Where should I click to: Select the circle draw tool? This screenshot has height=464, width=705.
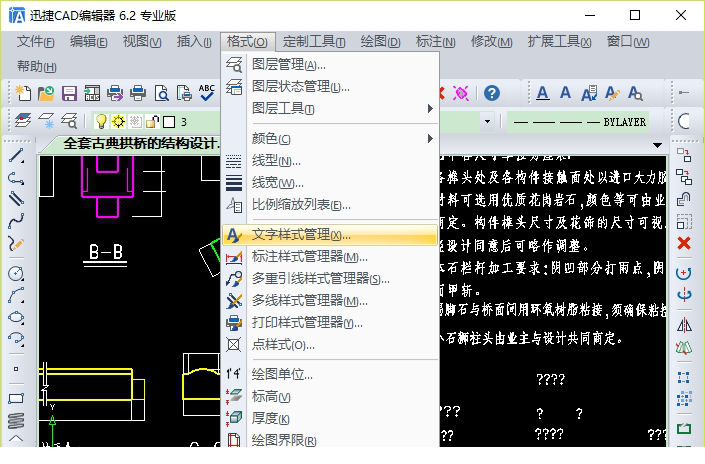(16, 273)
